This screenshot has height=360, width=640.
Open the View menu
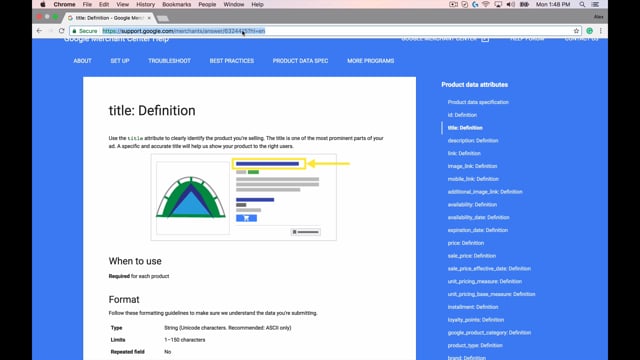(122, 4)
